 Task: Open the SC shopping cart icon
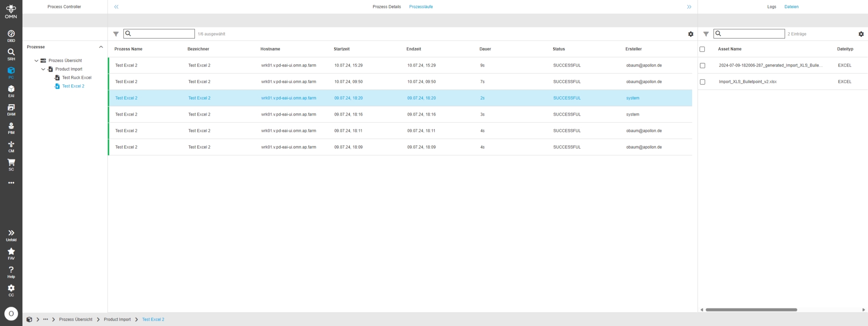coord(11,165)
